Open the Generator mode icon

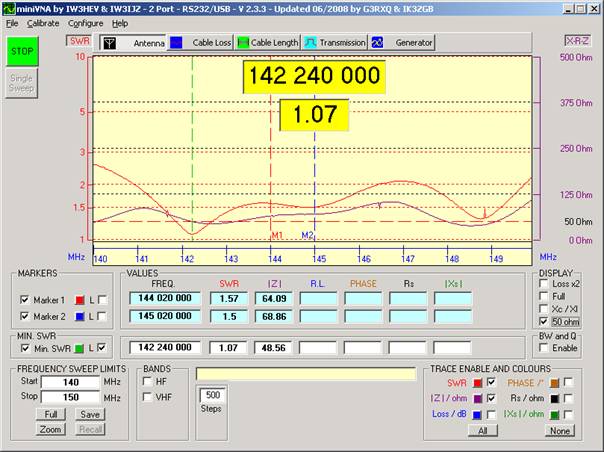pos(377,43)
